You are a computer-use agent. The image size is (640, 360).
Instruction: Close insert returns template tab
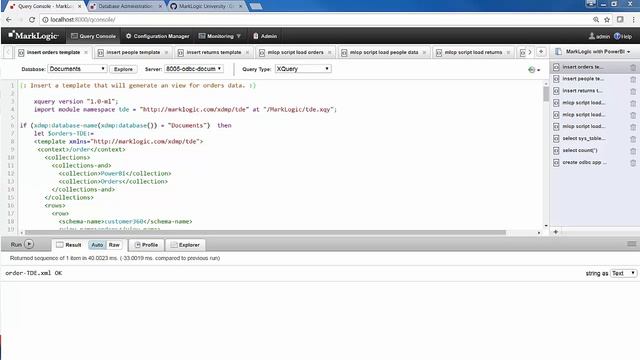click(247, 53)
